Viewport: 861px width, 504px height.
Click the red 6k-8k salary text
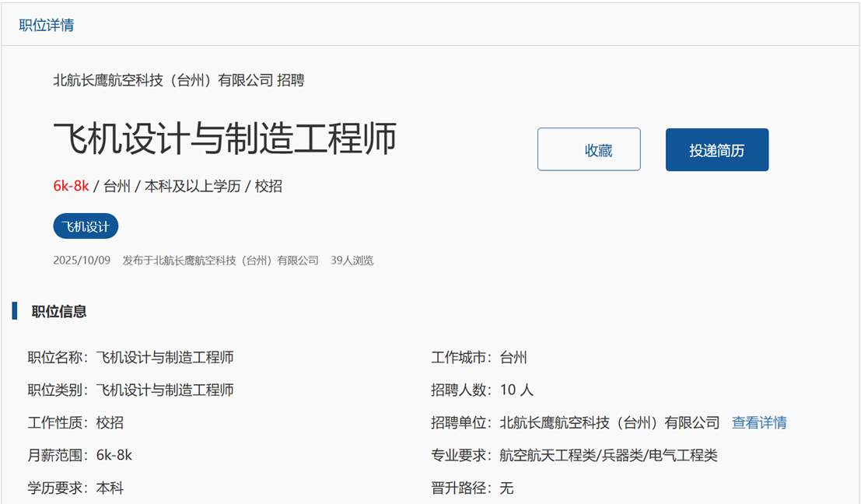71,186
